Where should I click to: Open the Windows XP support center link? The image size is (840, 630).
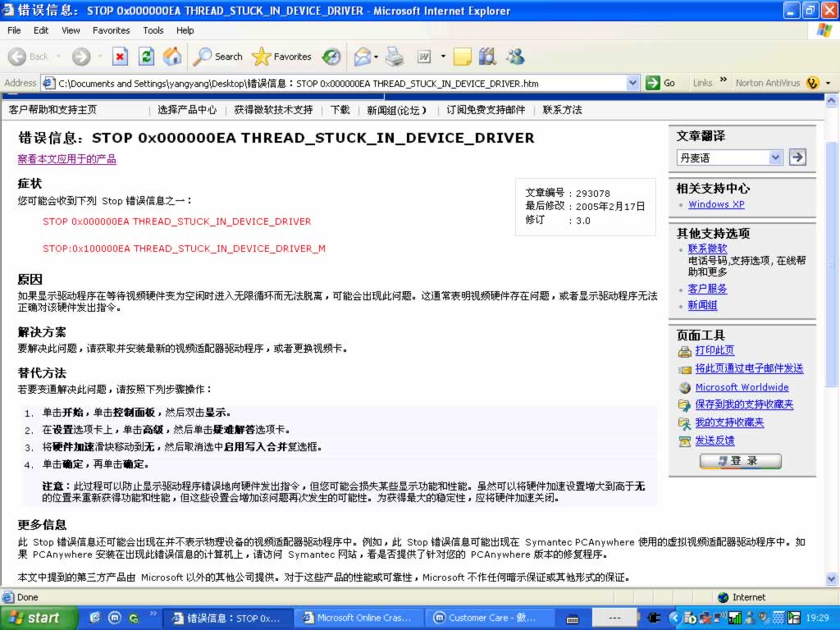(x=716, y=204)
